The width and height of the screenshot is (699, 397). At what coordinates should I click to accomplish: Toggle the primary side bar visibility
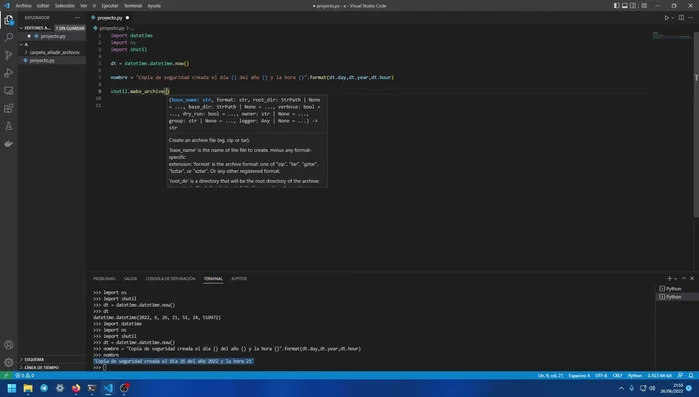coord(617,6)
